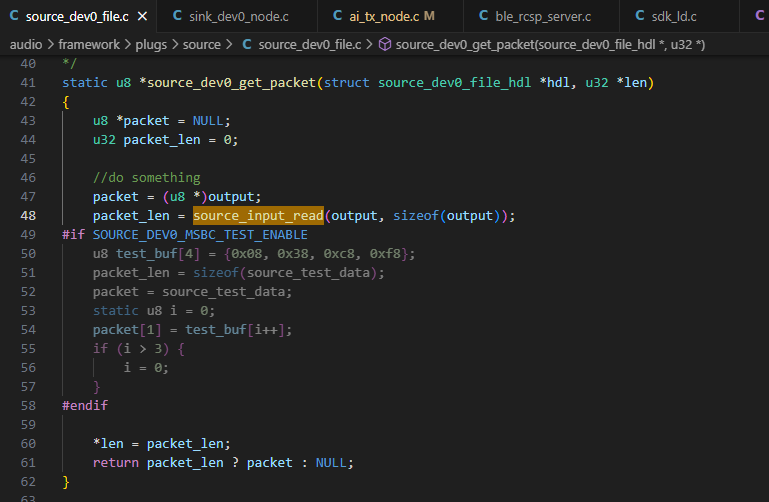Switch to the sink_dev0_node.c tab

(237, 17)
